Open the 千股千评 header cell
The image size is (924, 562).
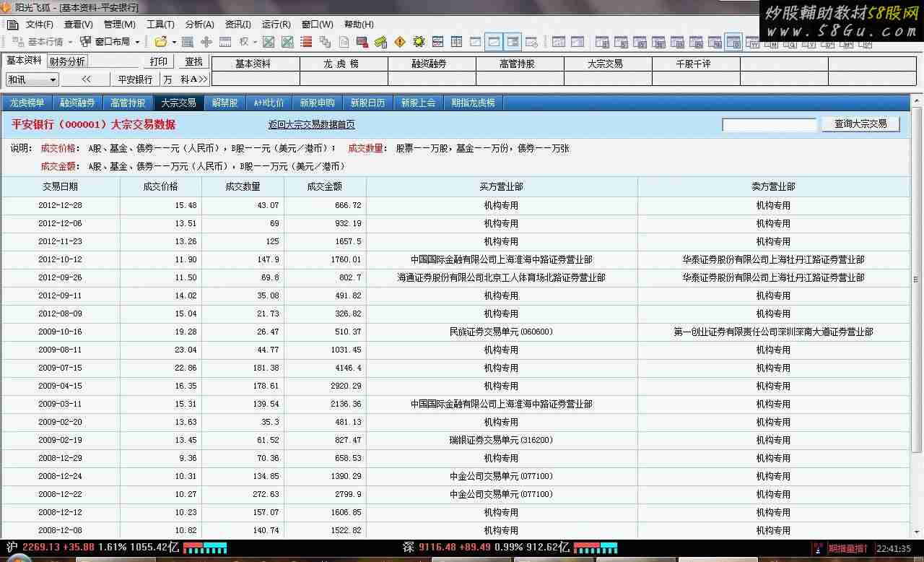(696, 64)
